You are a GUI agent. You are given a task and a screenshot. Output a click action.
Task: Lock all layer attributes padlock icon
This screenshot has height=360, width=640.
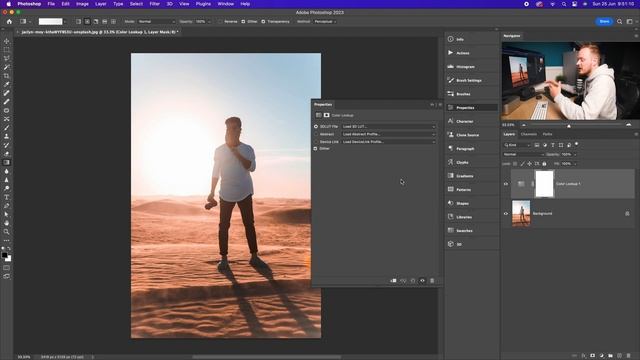(544, 164)
